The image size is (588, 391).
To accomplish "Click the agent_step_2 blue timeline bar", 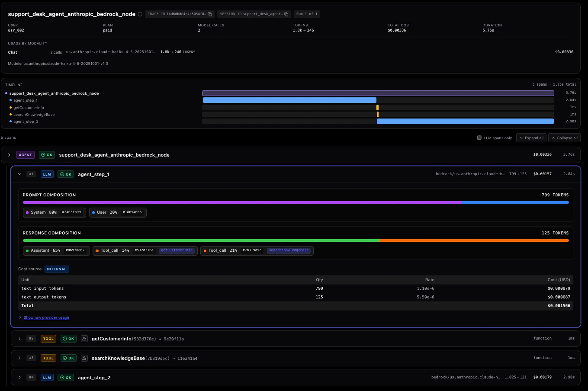I will (x=465, y=122).
